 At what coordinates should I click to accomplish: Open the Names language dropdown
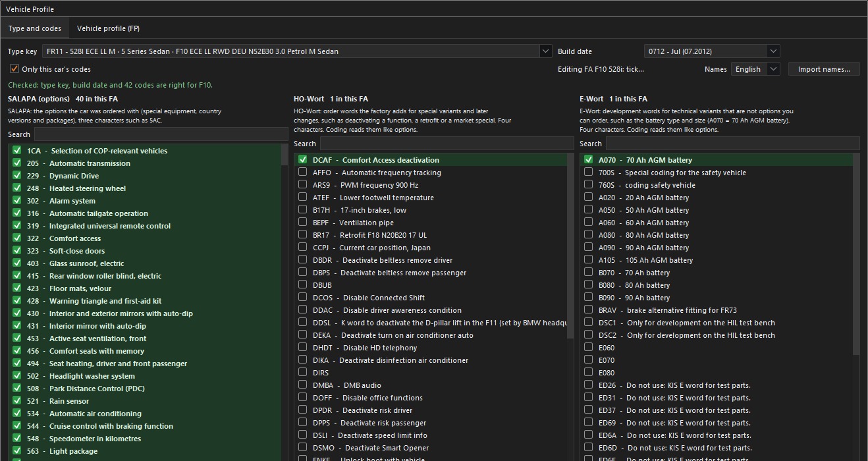point(773,69)
